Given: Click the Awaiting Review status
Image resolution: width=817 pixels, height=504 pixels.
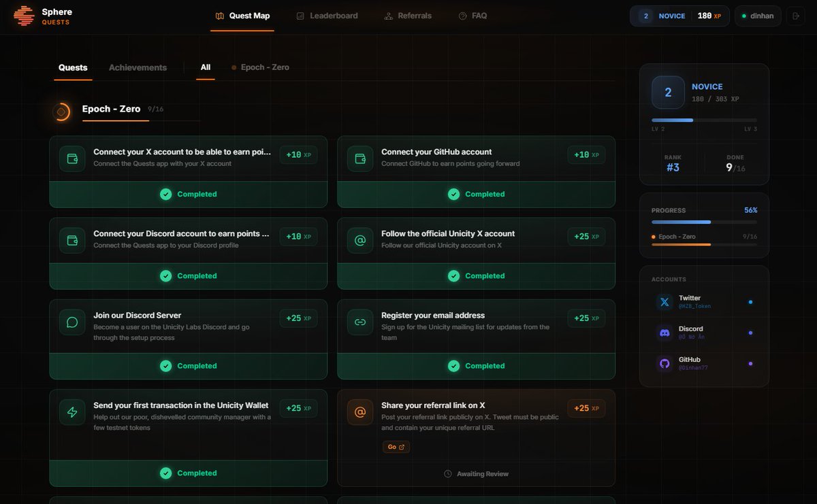Looking at the screenshot, I should (x=476, y=473).
